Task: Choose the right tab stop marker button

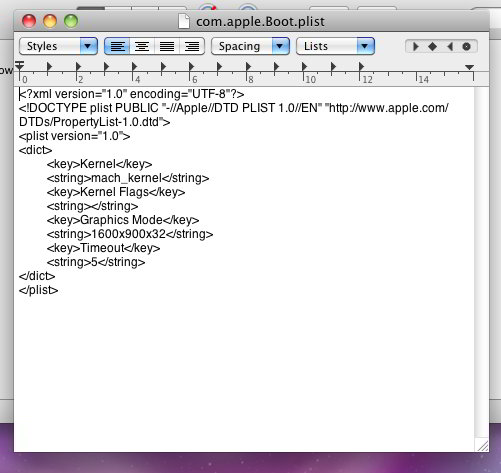Action: click(x=450, y=46)
